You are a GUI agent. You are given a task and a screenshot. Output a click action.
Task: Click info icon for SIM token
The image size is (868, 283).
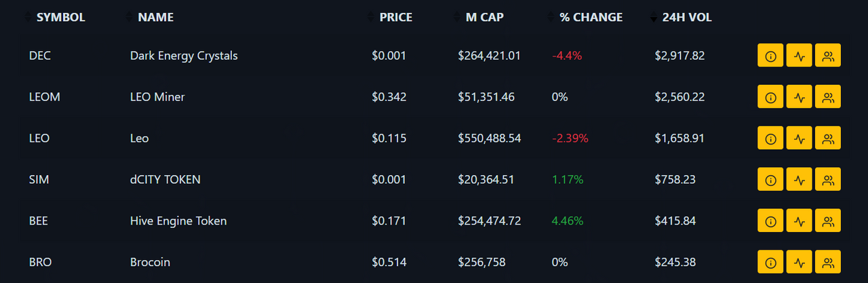tap(770, 180)
